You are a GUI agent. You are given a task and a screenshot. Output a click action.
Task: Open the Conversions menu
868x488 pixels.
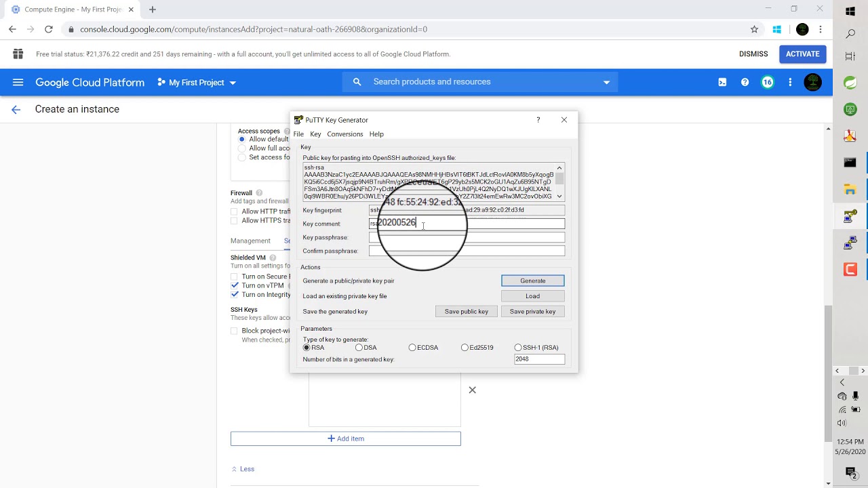point(345,134)
